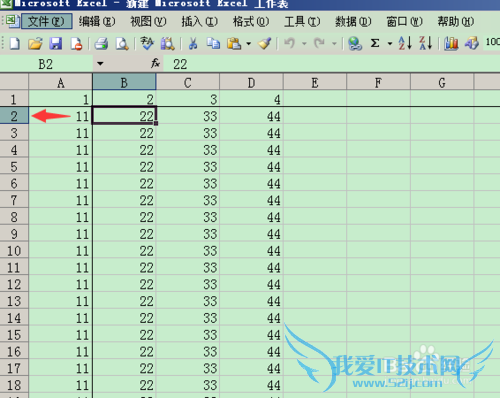The width and height of the screenshot is (500, 398).
Task: Click the Sort Ascending A-Z icon
Action: point(405,43)
